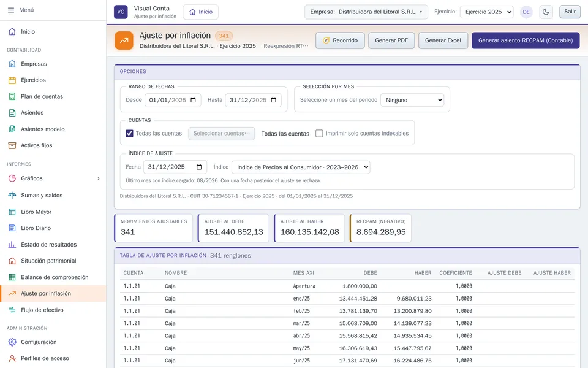Expand the Gráficos submenu chevron
The image size is (588, 368).
click(x=99, y=178)
